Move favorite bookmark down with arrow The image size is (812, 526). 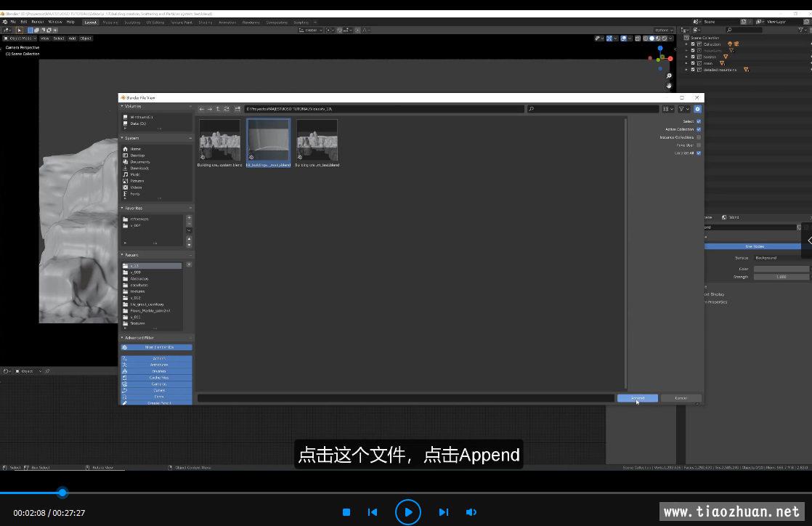189,245
